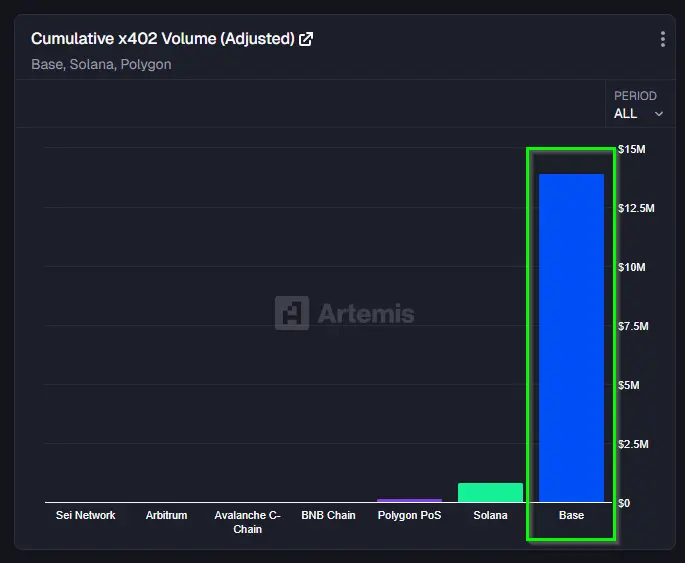Click the green Solana bar
The width and height of the screenshot is (685, 563).
click(490, 492)
